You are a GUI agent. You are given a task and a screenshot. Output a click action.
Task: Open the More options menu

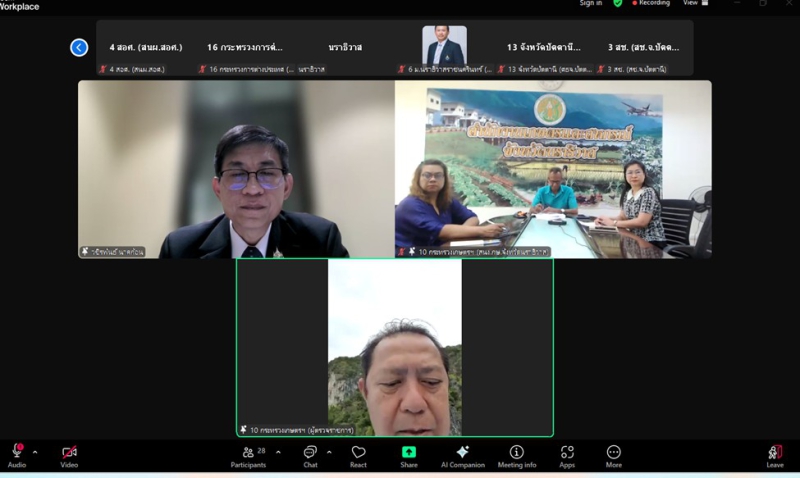pyautogui.click(x=613, y=453)
